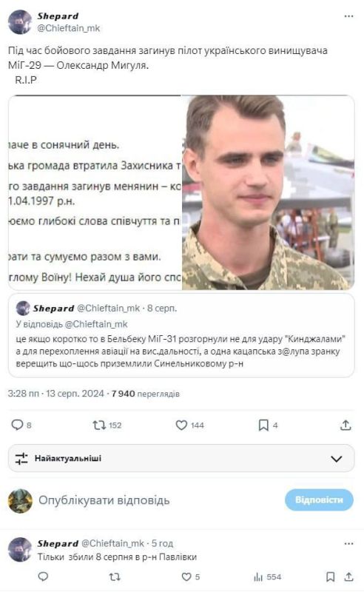Click the Відповісти button
364x592 pixels.
click(x=319, y=500)
